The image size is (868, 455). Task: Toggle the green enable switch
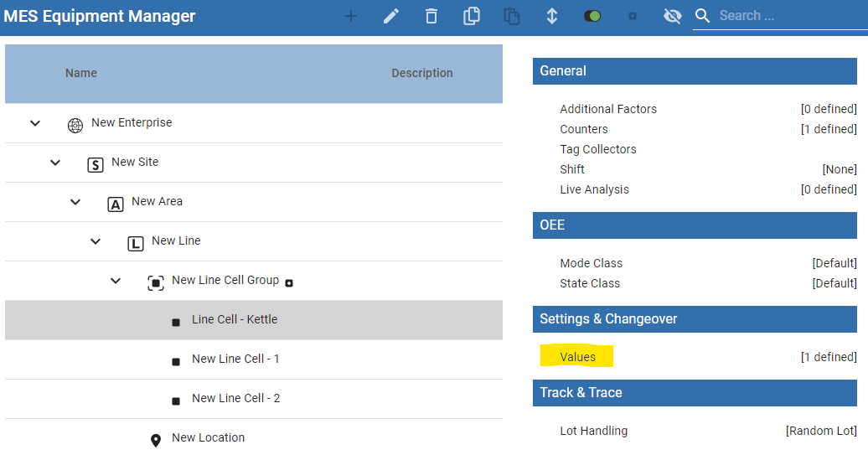(592, 16)
